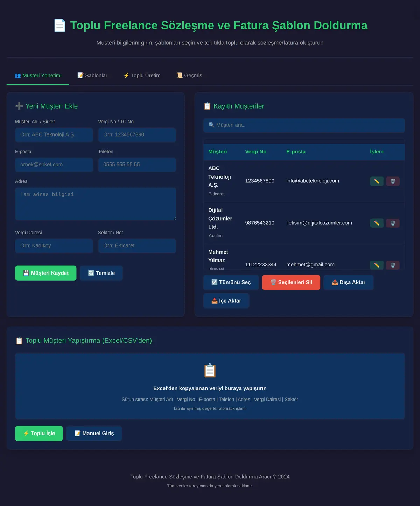
Task: Click the trash icon for Dijital Çözümler Ltd.
Action: 393,223
